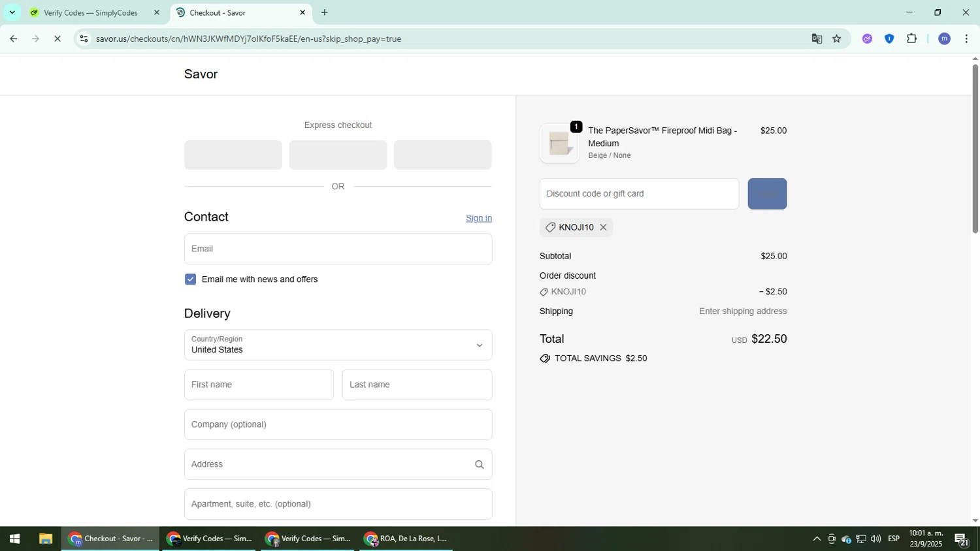Focus Apartment, suite, etc. field
This screenshot has height=551, width=980.
[x=338, y=504]
